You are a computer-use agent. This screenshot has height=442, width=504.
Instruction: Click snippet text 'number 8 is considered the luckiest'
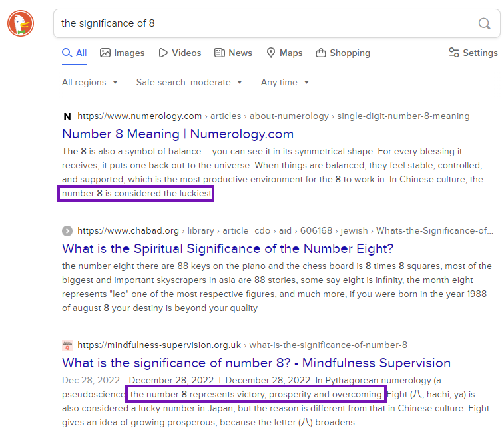click(x=136, y=193)
